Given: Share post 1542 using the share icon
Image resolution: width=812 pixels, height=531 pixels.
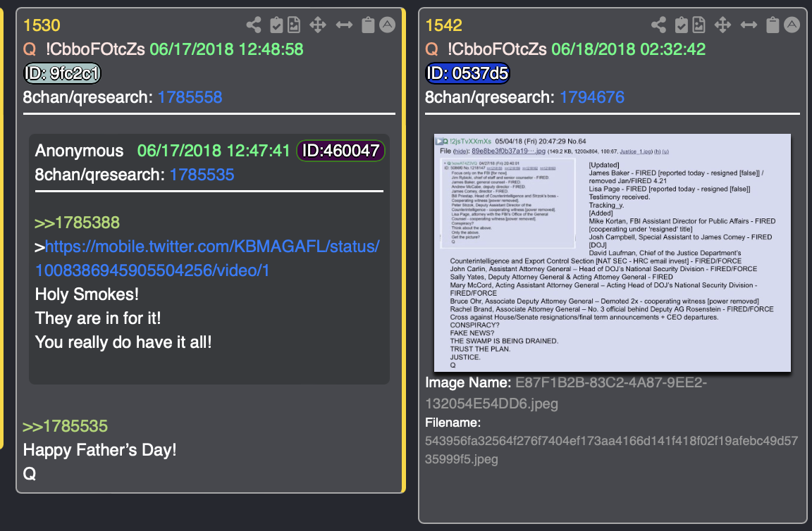Looking at the screenshot, I should pos(659,25).
